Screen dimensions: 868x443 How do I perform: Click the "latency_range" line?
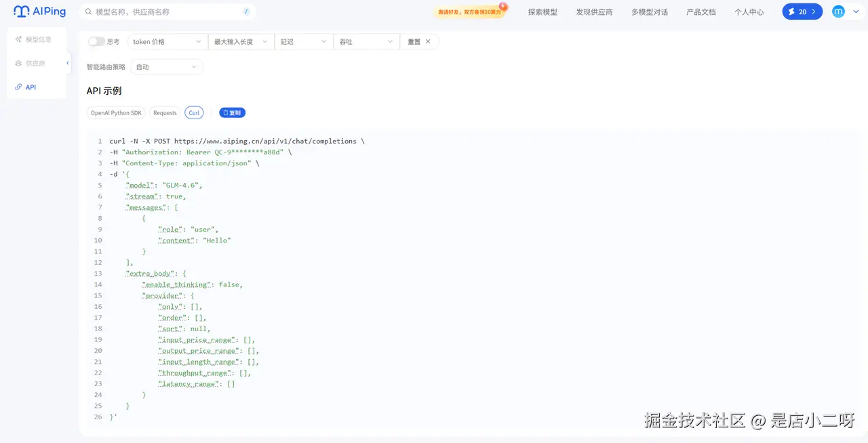pos(197,384)
